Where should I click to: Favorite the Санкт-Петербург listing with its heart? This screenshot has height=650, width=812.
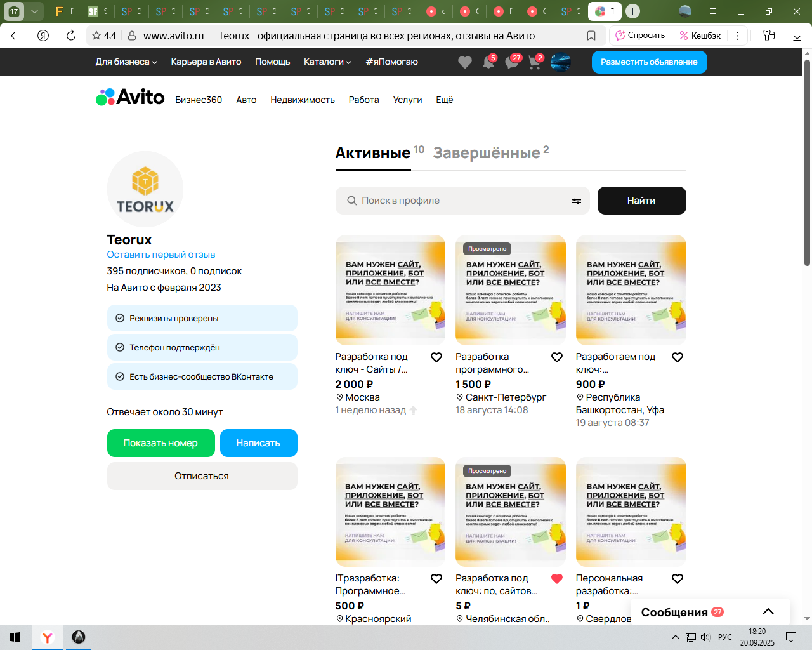(557, 357)
